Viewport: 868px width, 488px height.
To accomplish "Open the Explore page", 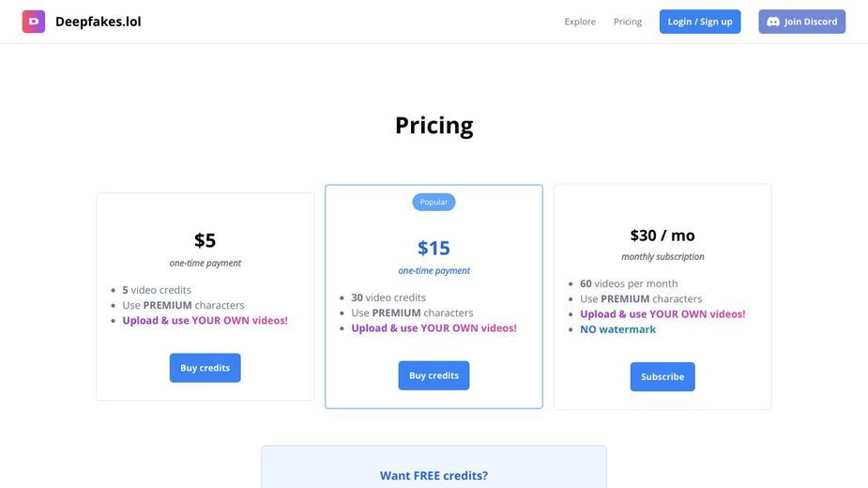I will pos(580,22).
